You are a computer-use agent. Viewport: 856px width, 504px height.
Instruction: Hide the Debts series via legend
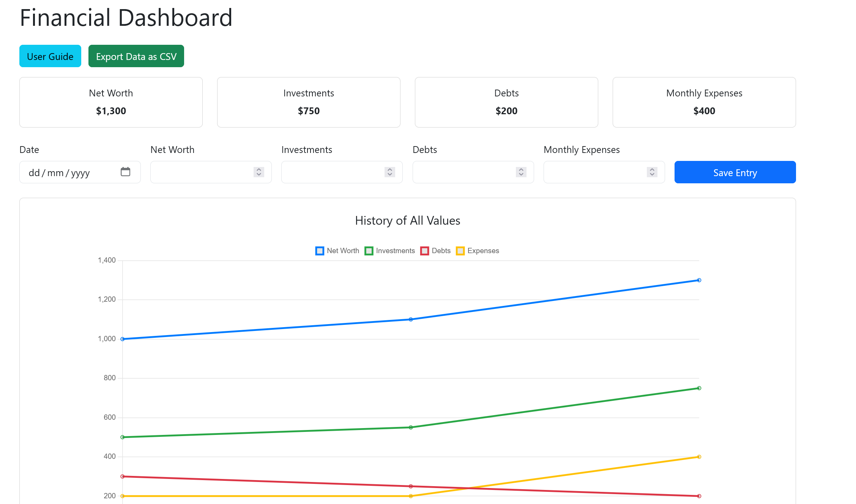click(x=435, y=251)
